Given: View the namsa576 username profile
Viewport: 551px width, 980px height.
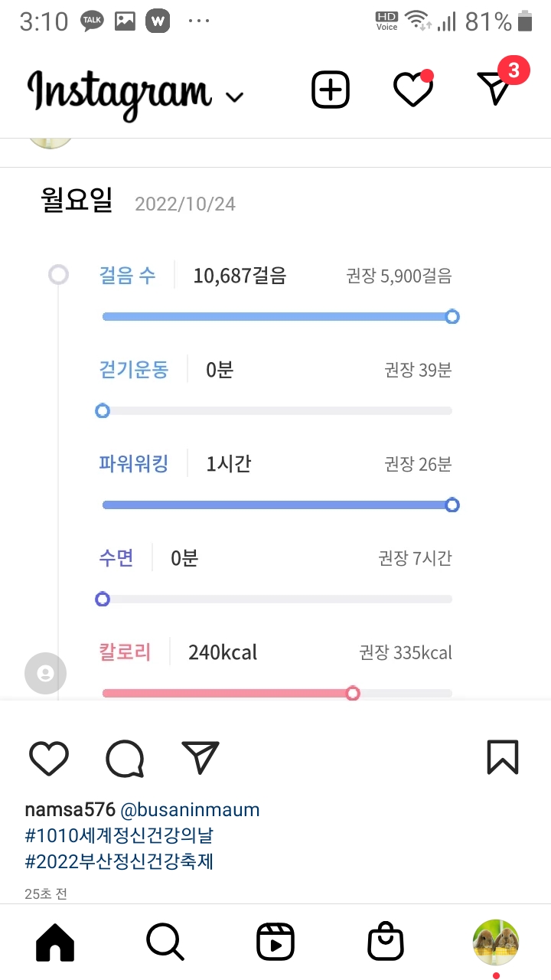Looking at the screenshot, I should click(x=70, y=810).
